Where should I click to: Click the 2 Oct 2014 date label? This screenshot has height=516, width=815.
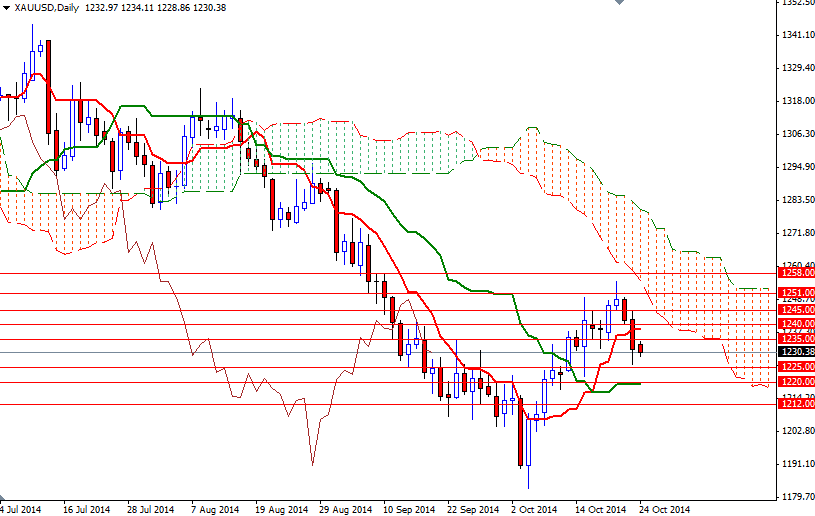[x=534, y=507]
